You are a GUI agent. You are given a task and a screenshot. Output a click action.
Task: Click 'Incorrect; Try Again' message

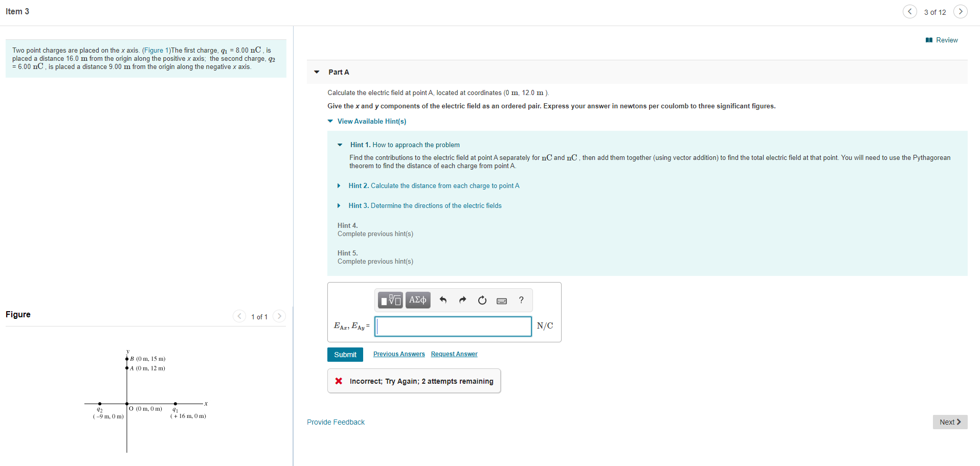[421, 381]
